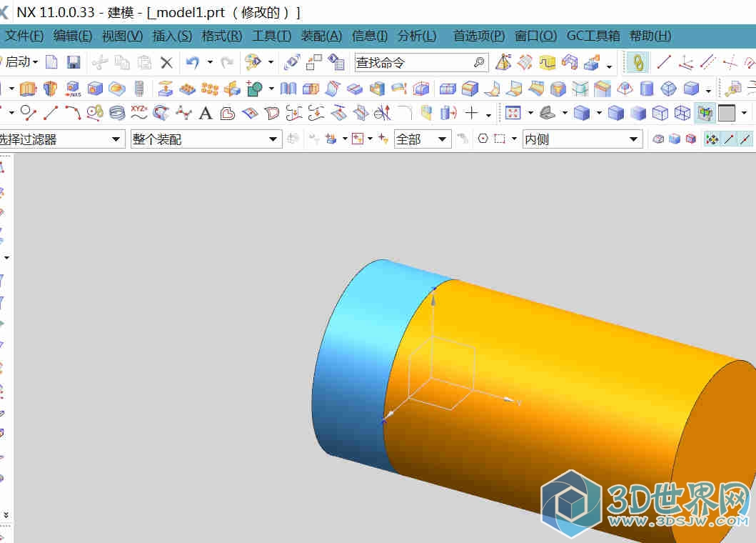Viewport: 756px width, 543px height.
Task: Open the 插入(S) menu
Action: pos(172,36)
